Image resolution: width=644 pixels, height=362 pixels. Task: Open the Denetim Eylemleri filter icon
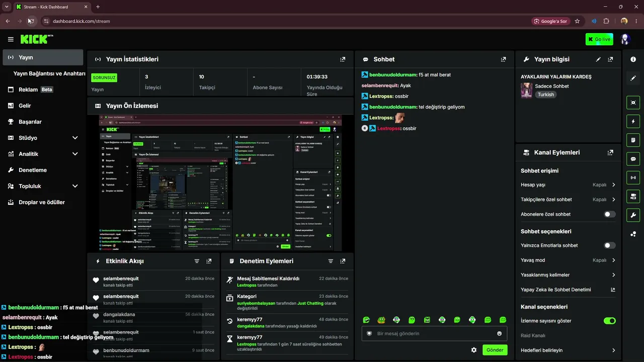[x=331, y=261]
